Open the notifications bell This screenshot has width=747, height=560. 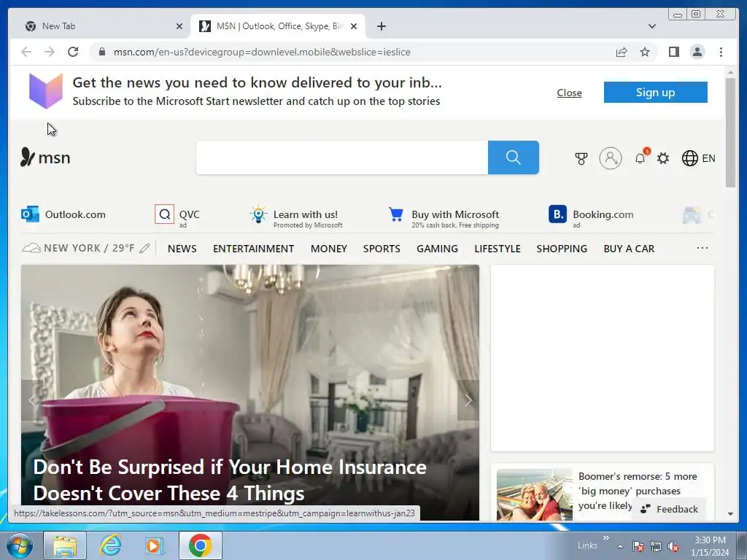(640, 158)
